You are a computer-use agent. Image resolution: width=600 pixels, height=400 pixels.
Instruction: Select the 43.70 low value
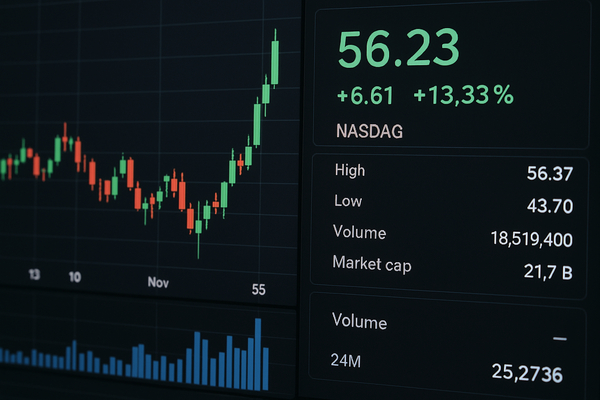point(549,205)
